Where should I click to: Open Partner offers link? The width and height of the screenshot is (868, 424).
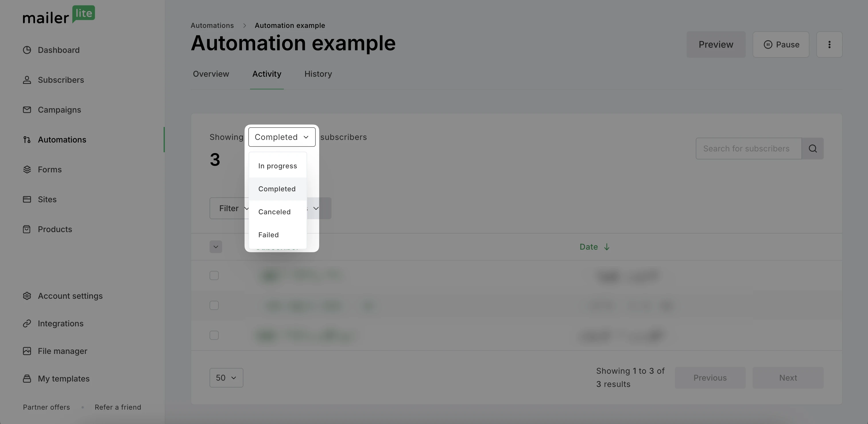(46, 407)
